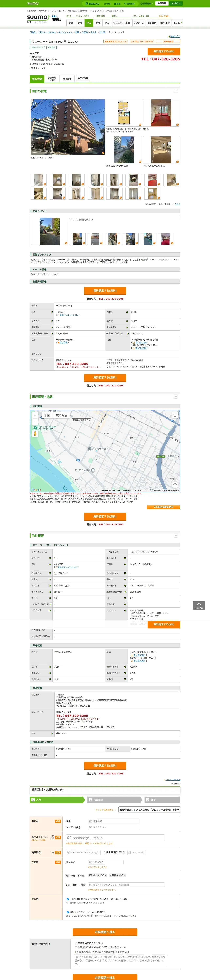This screenshot has width=210, height=980.
Task: Click the 姓名 name input field
Action: [114, 821]
